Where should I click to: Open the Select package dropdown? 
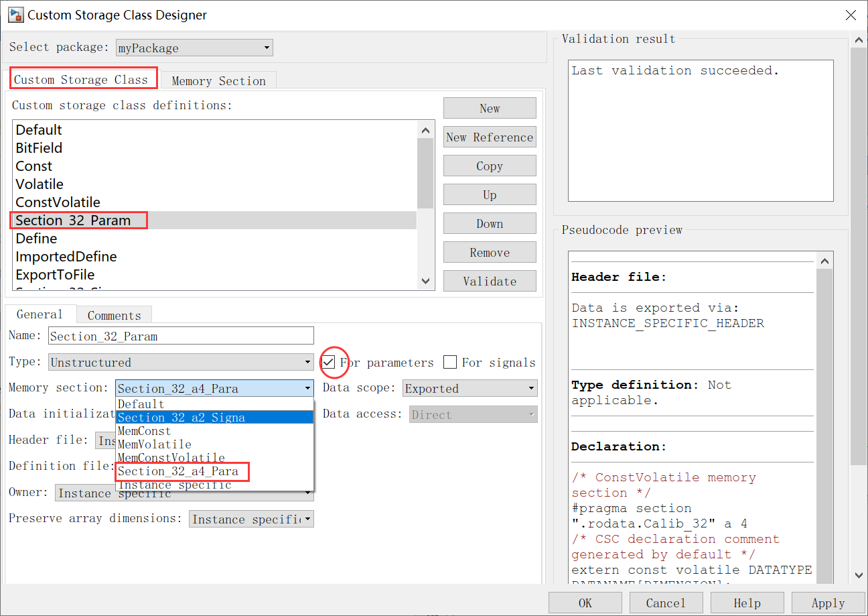point(267,48)
